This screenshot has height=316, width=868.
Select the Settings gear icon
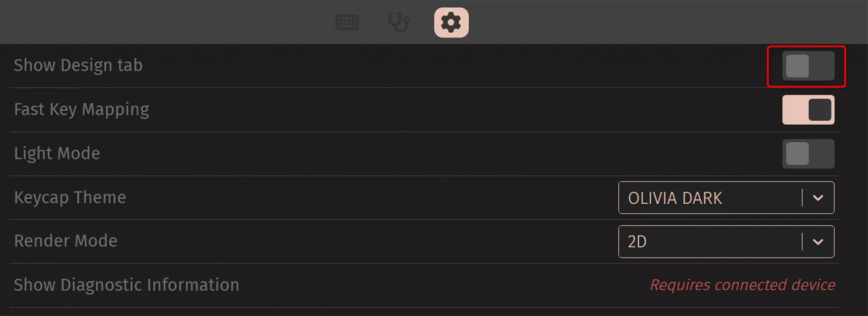coord(451,22)
